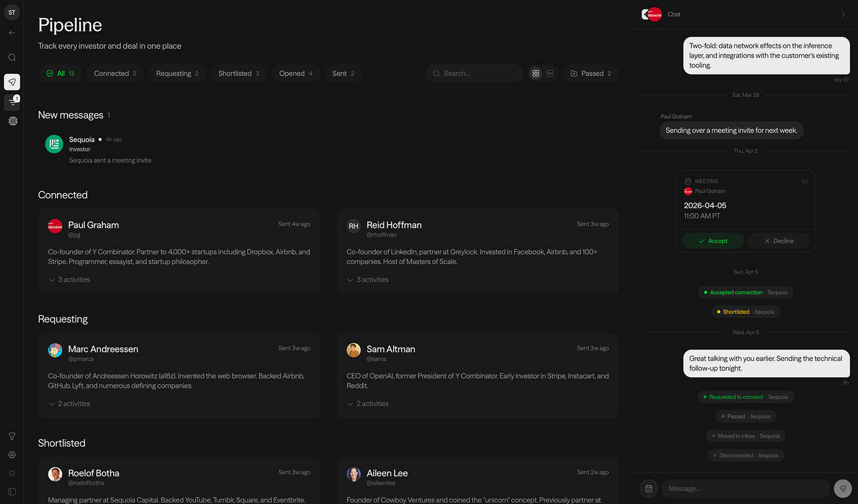Toggle the light/dark theme sun icon
858x504 pixels.
12,473
